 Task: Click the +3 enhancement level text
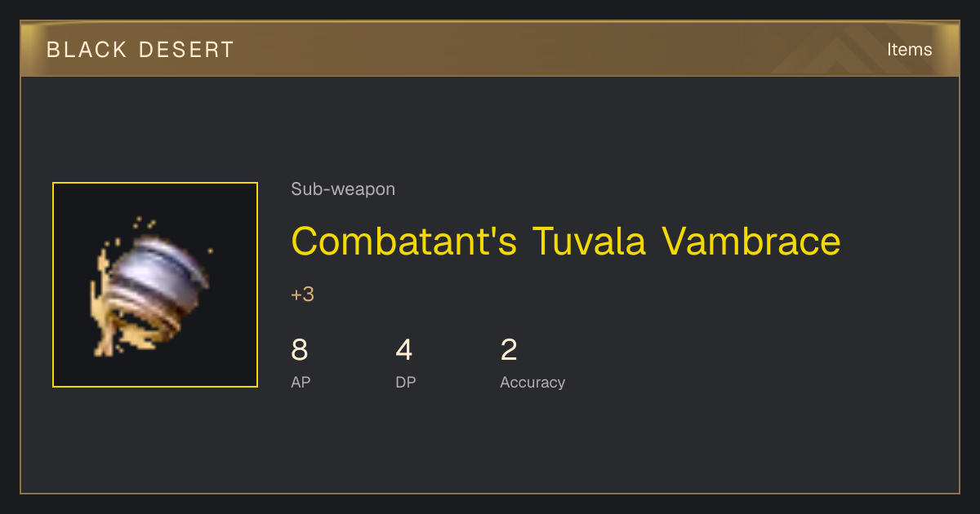pyautogui.click(x=302, y=295)
